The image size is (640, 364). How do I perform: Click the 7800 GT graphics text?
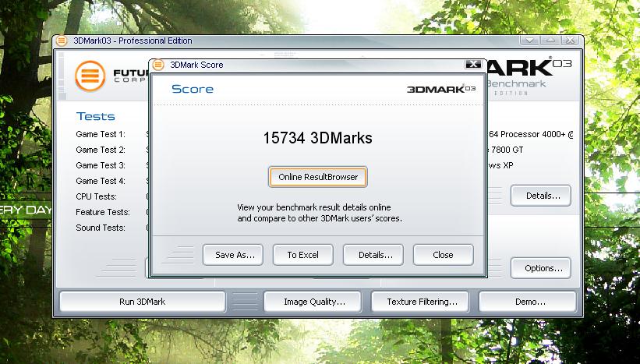coord(507,150)
